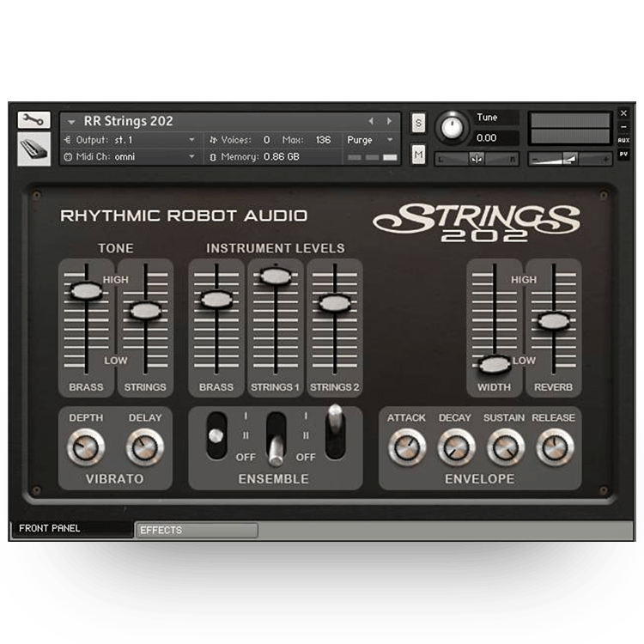
Task: Click the Brass instrument level fader
Action: coord(216,299)
